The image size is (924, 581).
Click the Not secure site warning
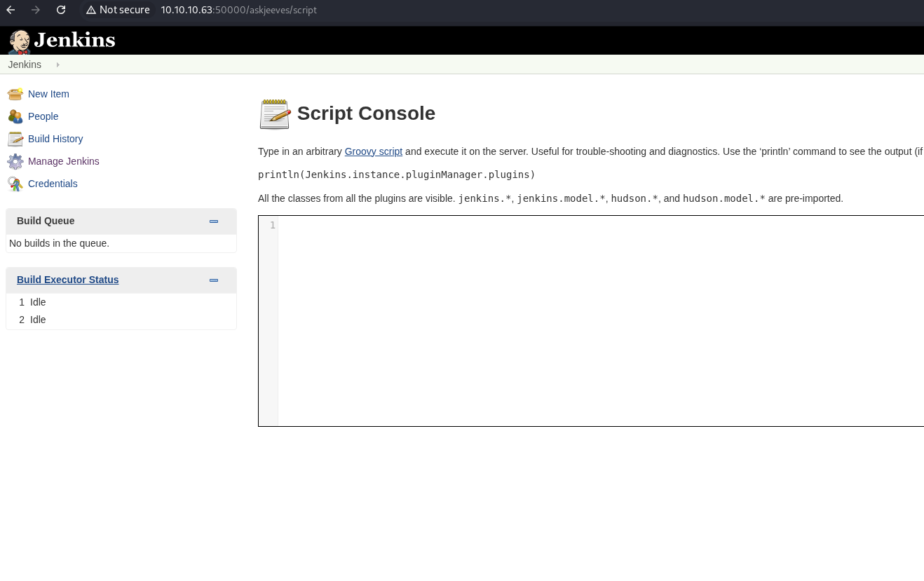[x=118, y=10]
